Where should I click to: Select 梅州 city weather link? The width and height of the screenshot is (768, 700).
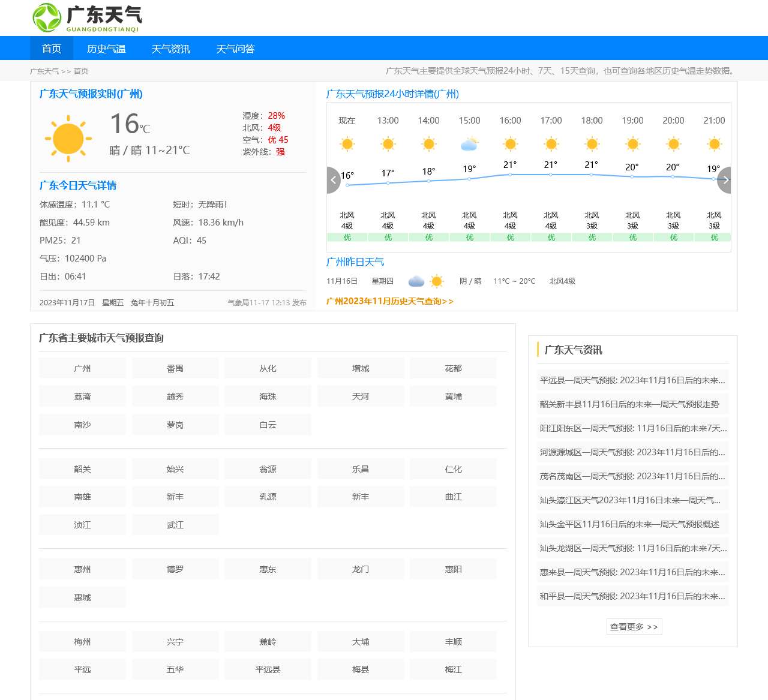click(82, 641)
